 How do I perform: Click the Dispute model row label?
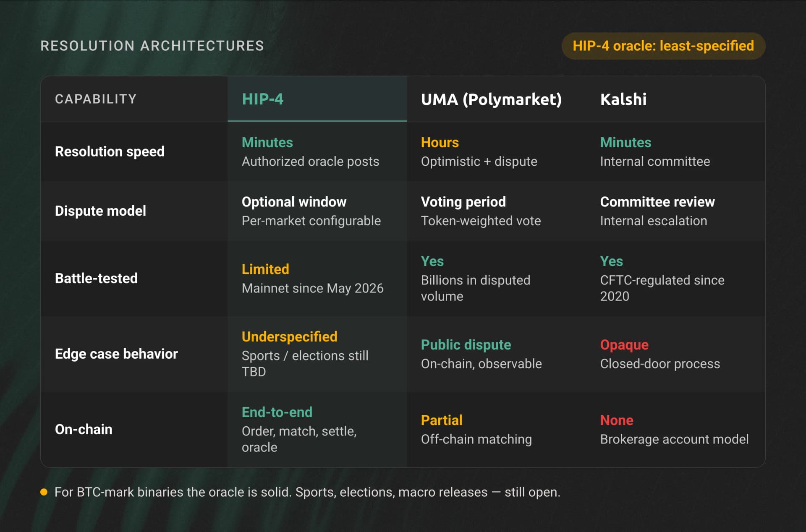[x=100, y=211]
